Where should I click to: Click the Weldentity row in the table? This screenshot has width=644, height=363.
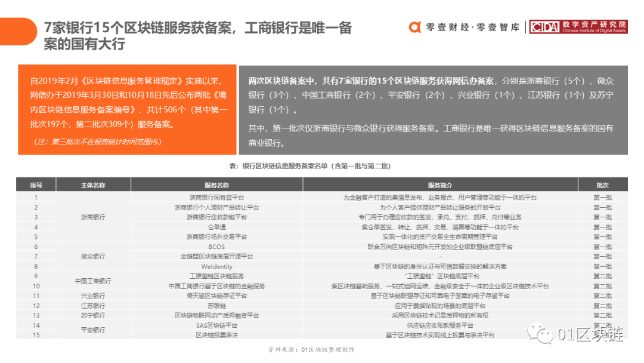pos(216,266)
